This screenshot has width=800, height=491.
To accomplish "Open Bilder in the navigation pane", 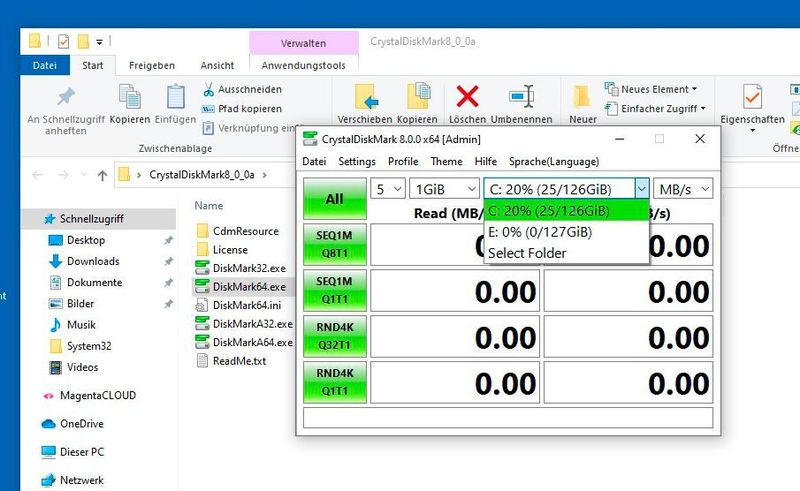I will pos(80,304).
